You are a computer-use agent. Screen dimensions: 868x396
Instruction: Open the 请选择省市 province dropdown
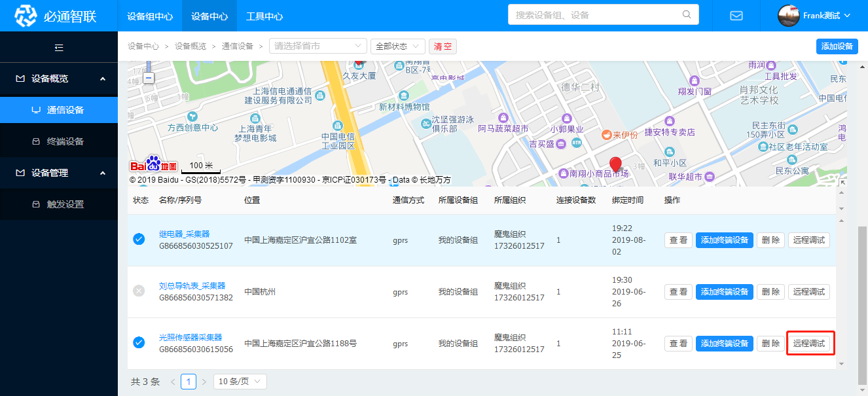318,46
